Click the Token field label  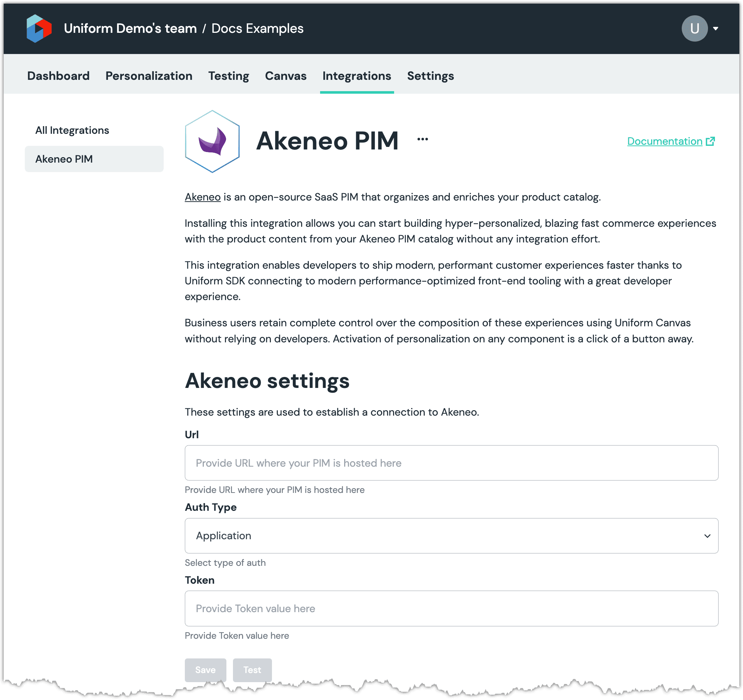click(x=199, y=580)
